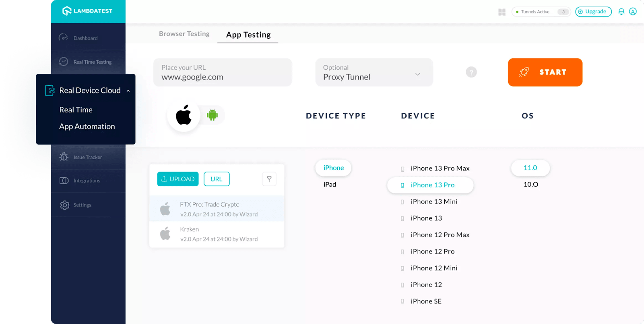The image size is (644, 324).
Task: Click the Integrations sidebar icon
Action: click(64, 181)
